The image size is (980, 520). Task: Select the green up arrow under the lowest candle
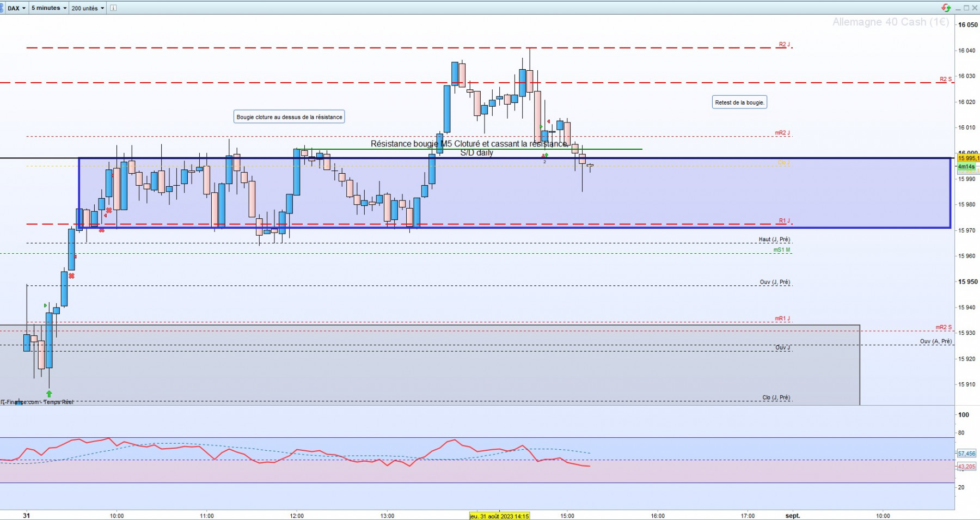coord(49,394)
